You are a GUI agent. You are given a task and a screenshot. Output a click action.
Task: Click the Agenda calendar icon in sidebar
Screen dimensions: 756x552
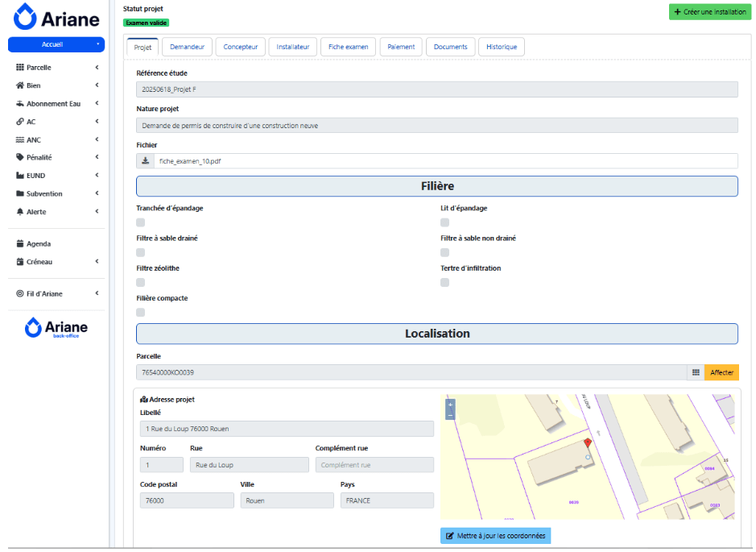click(x=20, y=243)
